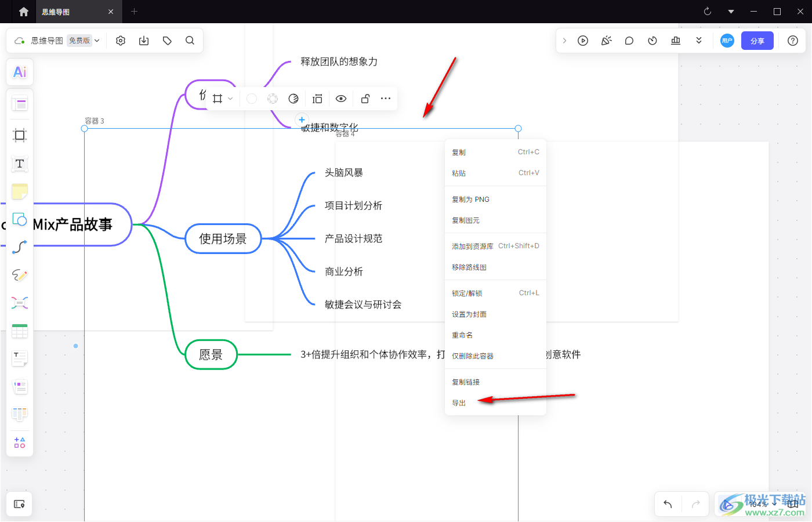Choose transparent border color swatch
The height and width of the screenshot is (522, 812).
273,99
